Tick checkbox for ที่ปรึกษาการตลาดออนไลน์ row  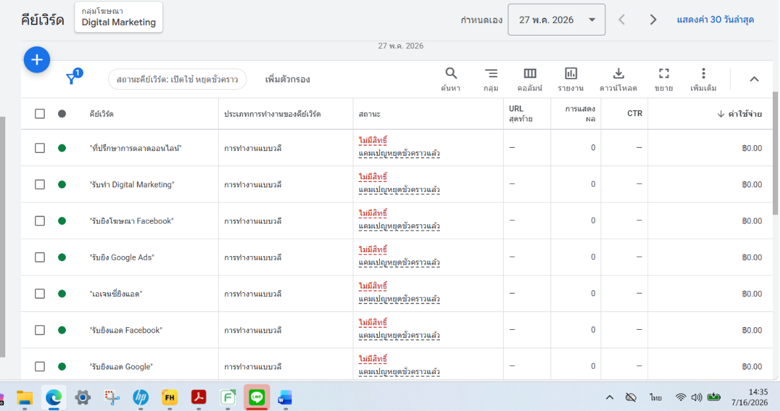coord(40,148)
